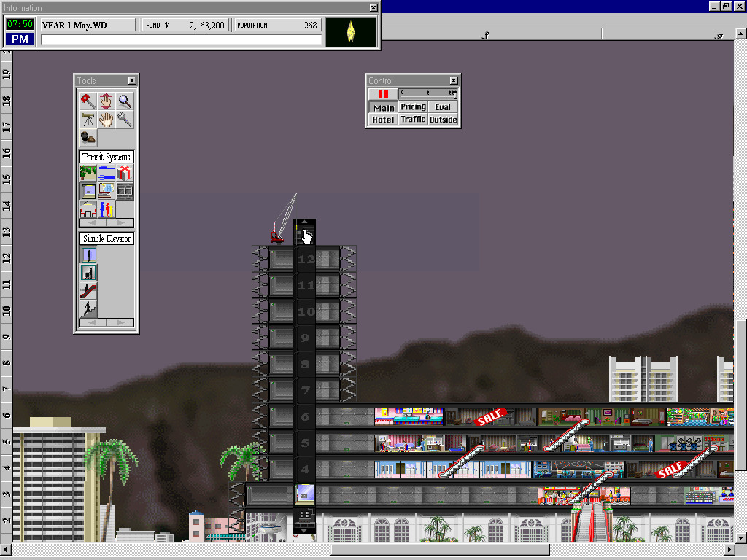Open the Pricing view in Control
The height and width of the screenshot is (560, 747).
(413, 107)
